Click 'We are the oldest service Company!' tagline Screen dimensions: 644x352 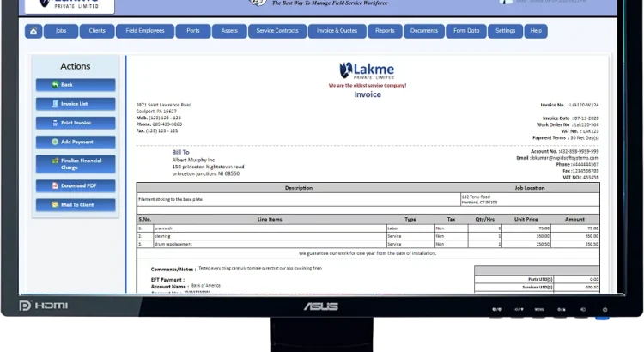pyautogui.click(x=368, y=86)
